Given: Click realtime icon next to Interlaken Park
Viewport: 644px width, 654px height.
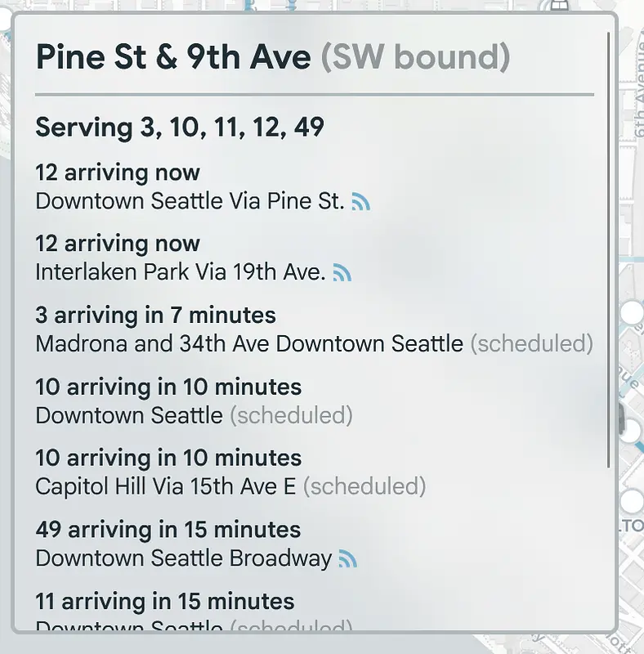Looking at the screenshot, I should coord(342,273).
